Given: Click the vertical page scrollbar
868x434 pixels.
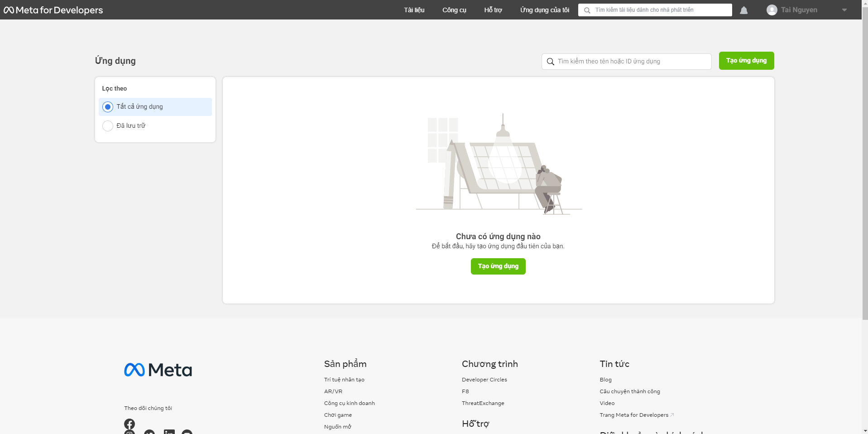Looking at the screenshot, I should pos(865,181).
